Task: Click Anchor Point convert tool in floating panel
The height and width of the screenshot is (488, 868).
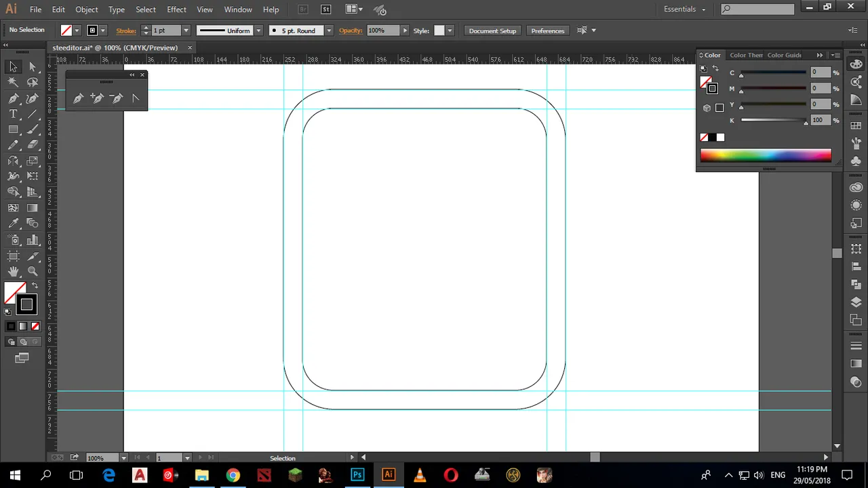Action: pyautogui.click(x=135, y=98)
